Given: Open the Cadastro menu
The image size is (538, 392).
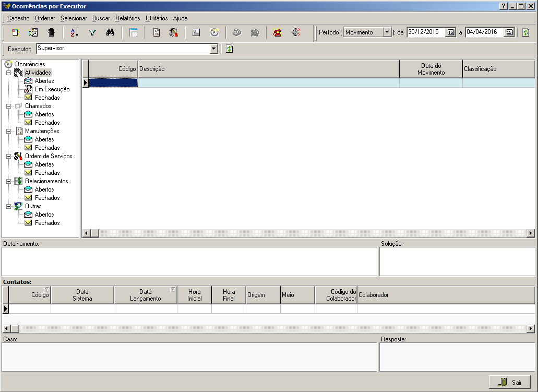Looking at the screenshot, I should (x=19, y=18).
